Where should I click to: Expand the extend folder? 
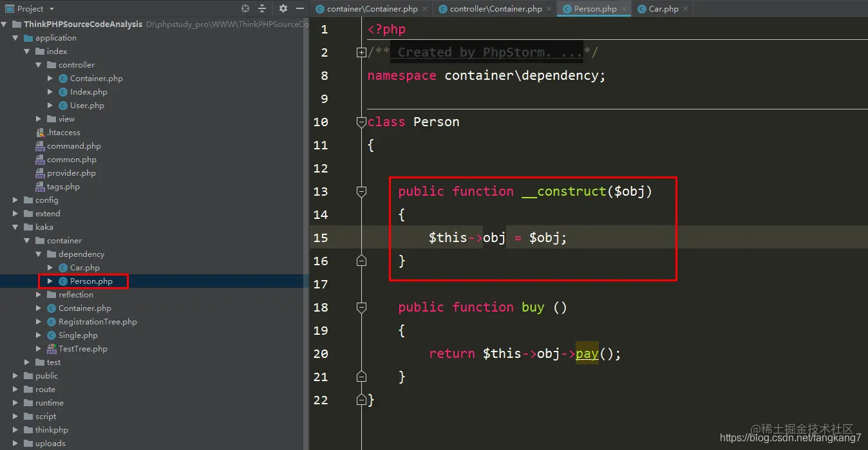15,214
